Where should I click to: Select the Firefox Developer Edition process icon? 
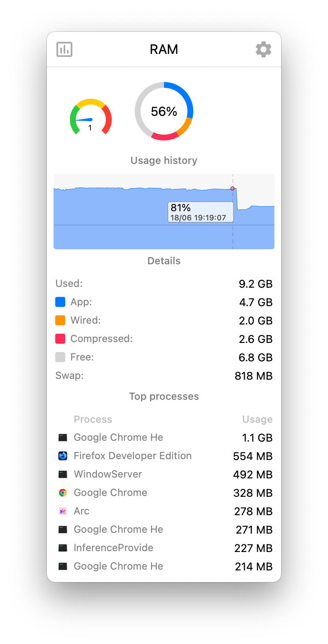click(63, 456)
